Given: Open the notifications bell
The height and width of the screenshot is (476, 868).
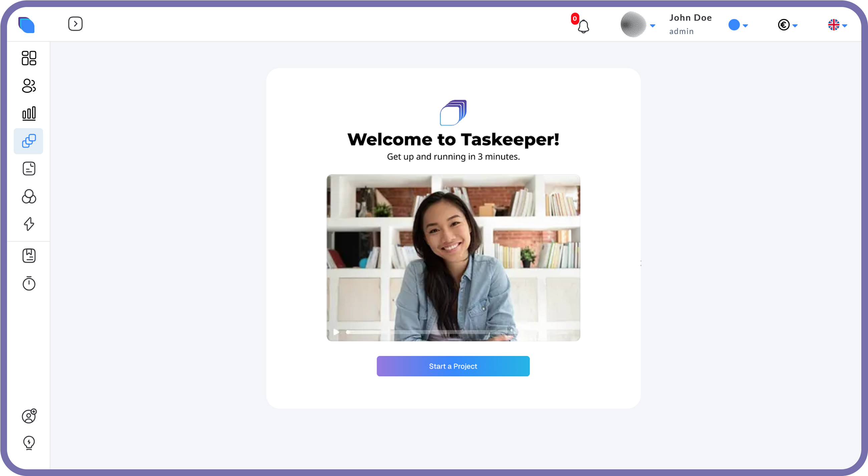Looking at the screenshot, I should (583, 26).
